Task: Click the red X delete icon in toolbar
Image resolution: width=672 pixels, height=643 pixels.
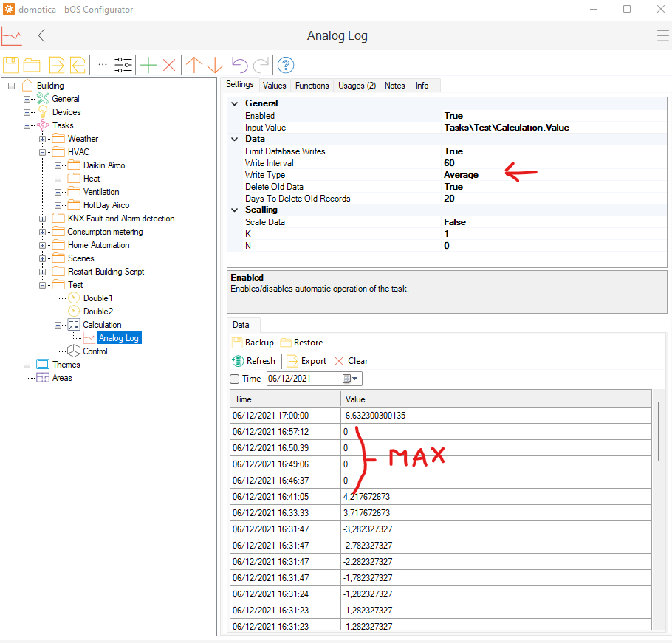Action: 169,65
